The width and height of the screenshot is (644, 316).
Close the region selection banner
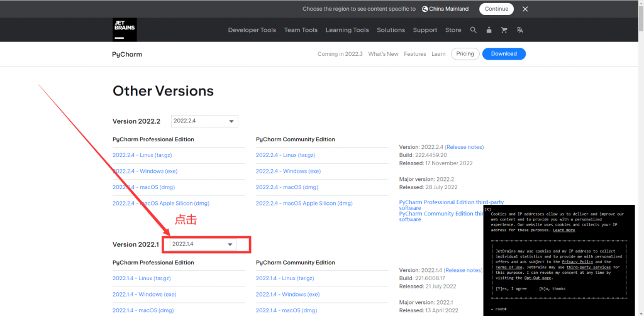tap(525, 9)
